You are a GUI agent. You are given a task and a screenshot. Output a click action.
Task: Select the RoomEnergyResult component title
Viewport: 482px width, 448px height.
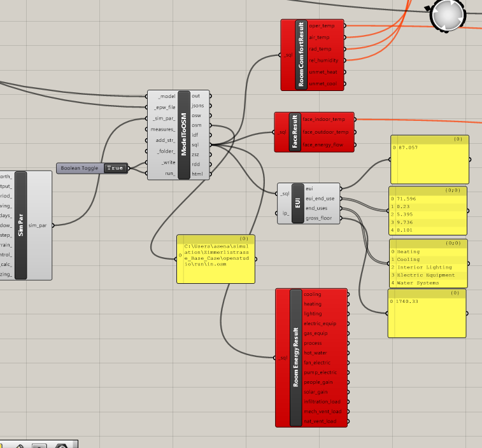(295, 357)
